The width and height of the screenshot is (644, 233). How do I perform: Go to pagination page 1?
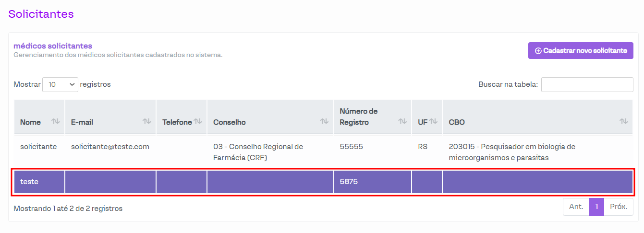tap(596, 207)
